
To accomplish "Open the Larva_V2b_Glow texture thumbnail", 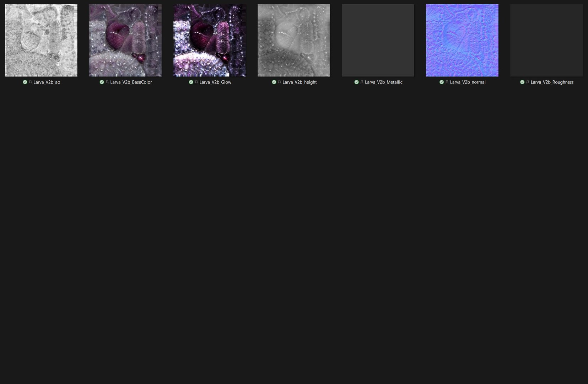I will click(210, 40).
